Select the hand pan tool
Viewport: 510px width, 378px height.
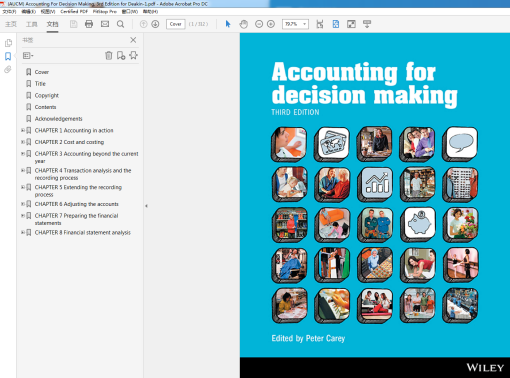[x=244, y=24]
